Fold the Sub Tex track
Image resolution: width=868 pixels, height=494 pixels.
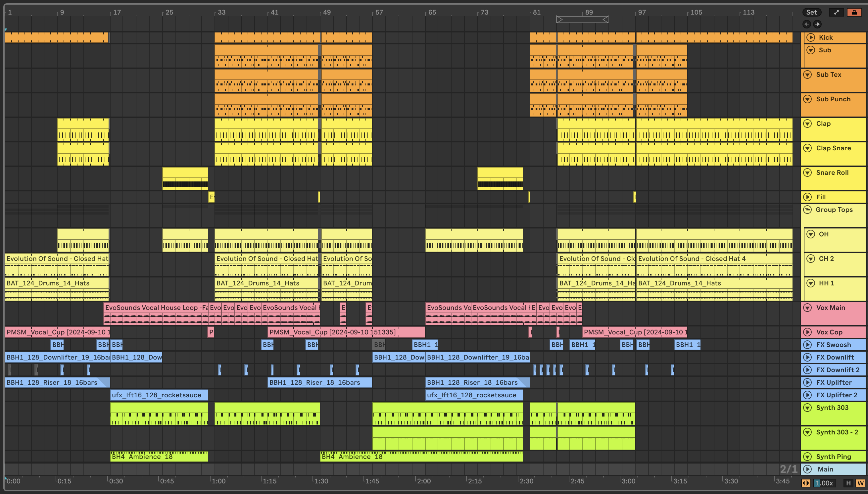tap(808, 74)
